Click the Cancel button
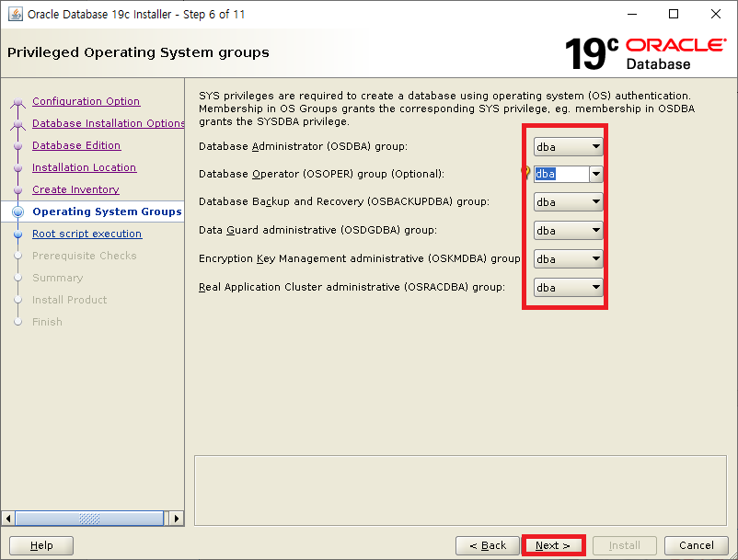 coord(696,545)
